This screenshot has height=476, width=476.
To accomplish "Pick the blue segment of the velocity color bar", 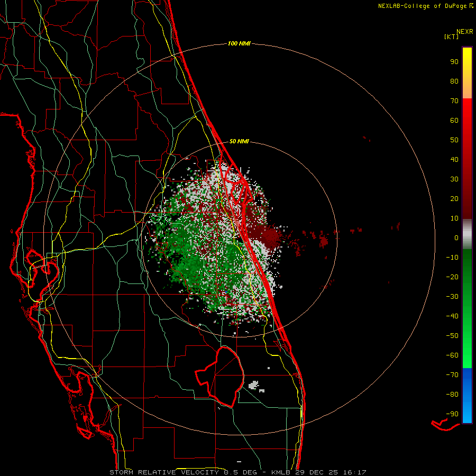I will [467, 396].
